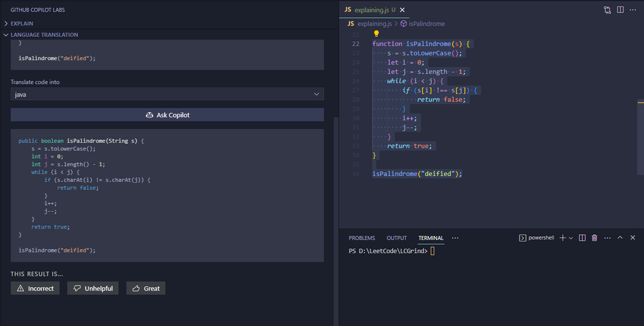Click the terminal prompt input area
Screen dimensions: 644x326
coord(433,250)
